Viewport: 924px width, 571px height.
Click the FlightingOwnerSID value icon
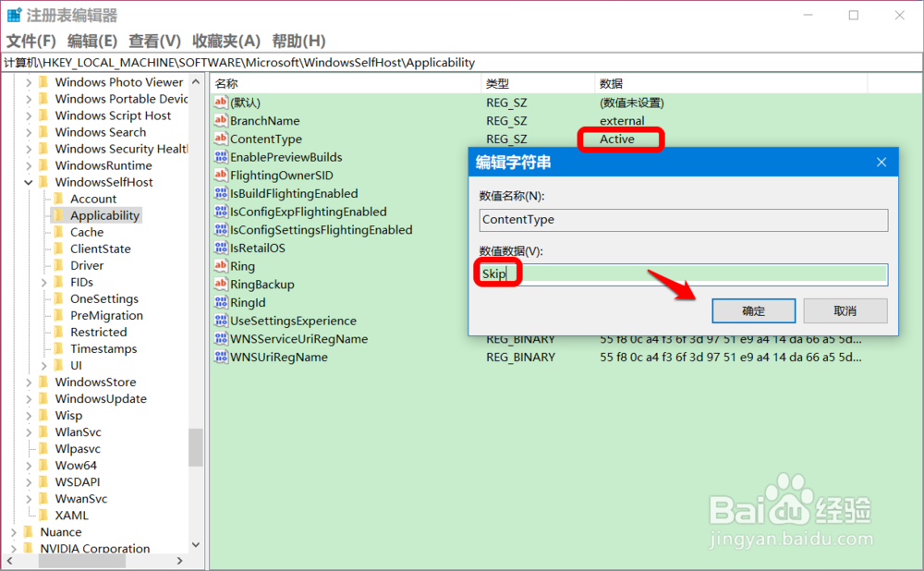221,175
